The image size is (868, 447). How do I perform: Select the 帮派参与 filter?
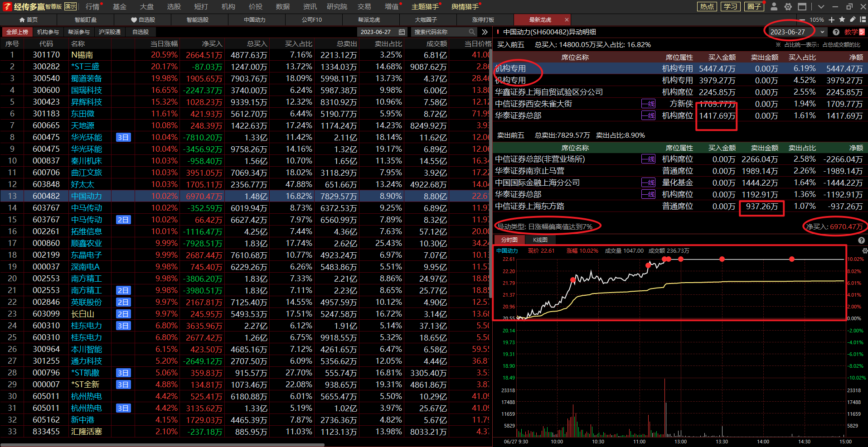tap(79, 32)
